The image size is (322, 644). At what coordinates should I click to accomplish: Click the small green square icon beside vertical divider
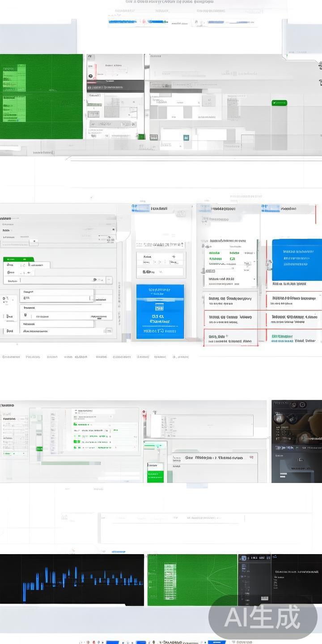click(141, 136)
